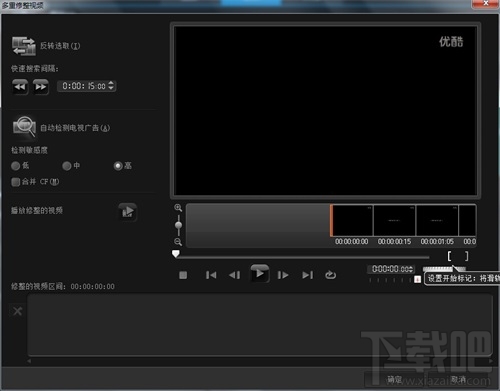The image size is (500, 391).
Task: Click the mark-out end bracket button
Action: [x=466, y=256]
